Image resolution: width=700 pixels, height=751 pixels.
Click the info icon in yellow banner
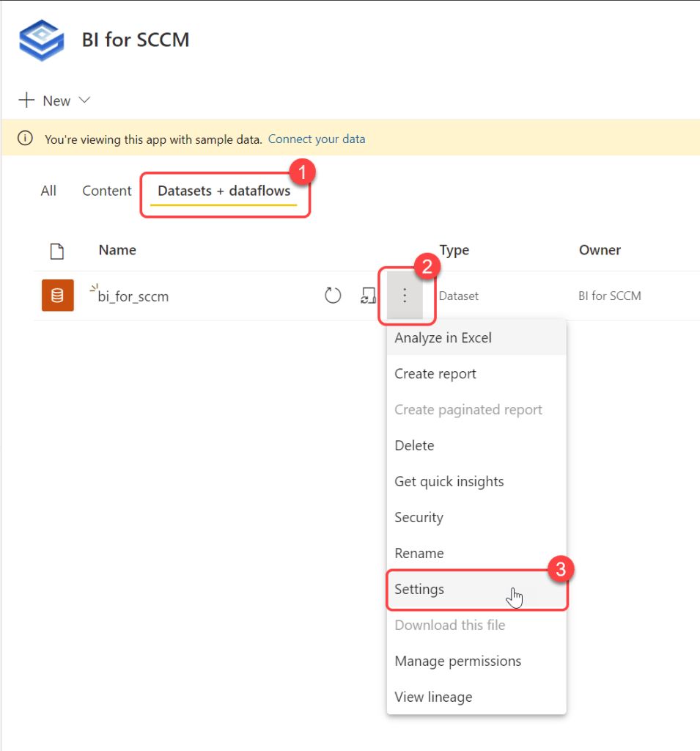click(x=26, y=139)
